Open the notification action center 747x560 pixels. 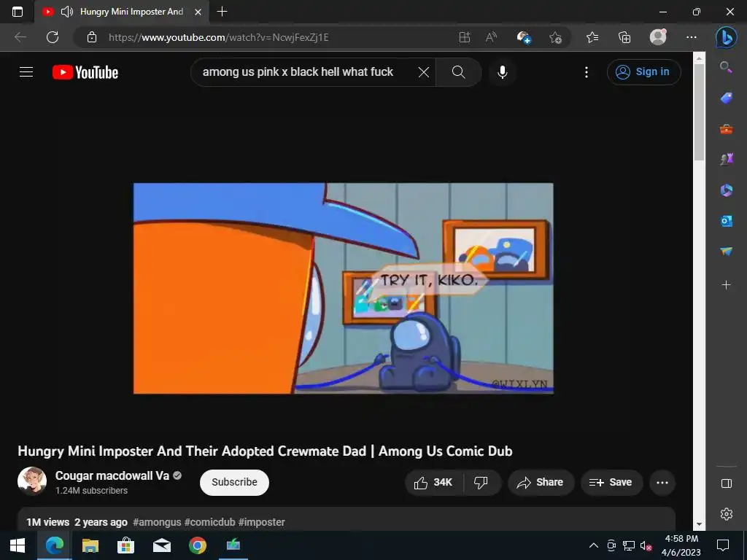tap(723, 545)
